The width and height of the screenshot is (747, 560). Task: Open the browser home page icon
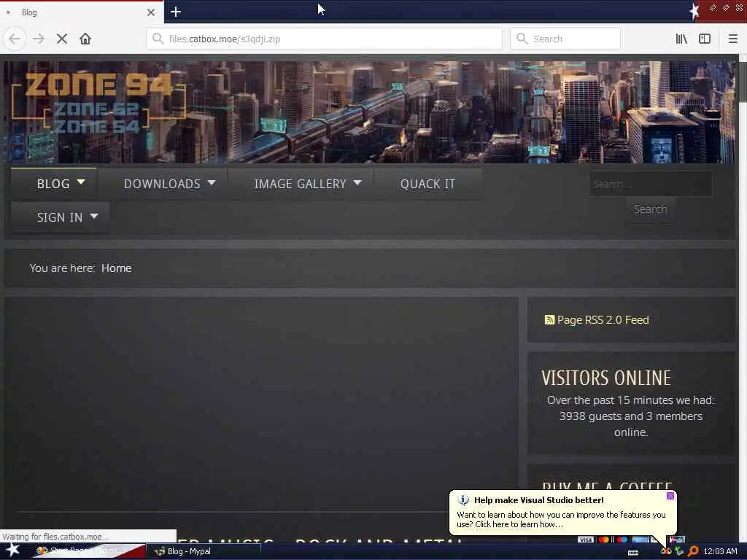(x=85, y=39)
